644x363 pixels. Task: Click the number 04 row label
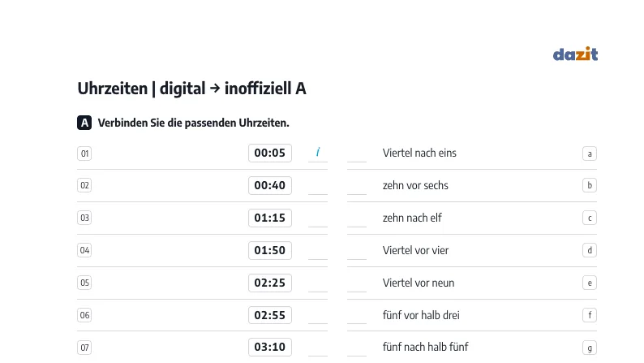(84, 250)
